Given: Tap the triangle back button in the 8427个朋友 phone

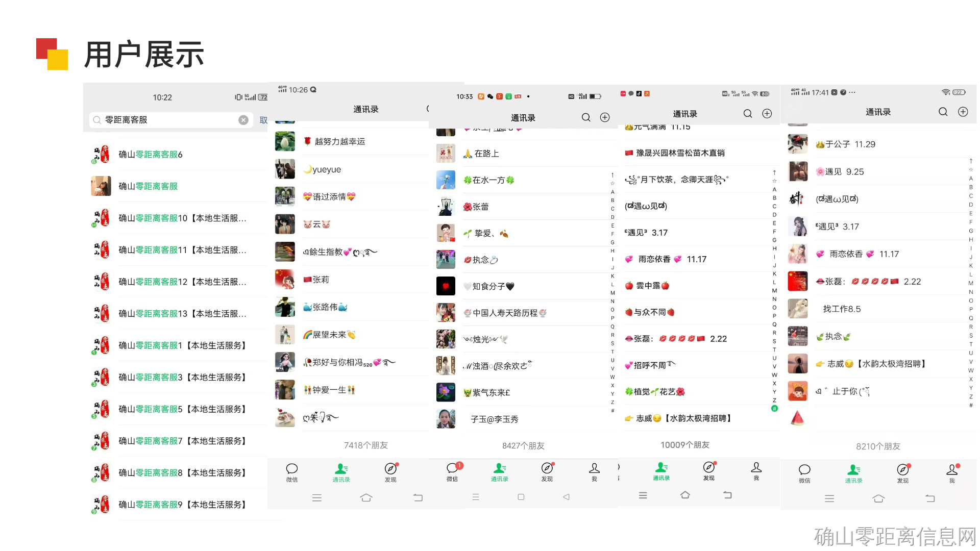Looking at the screenshot, I should 566,496.
